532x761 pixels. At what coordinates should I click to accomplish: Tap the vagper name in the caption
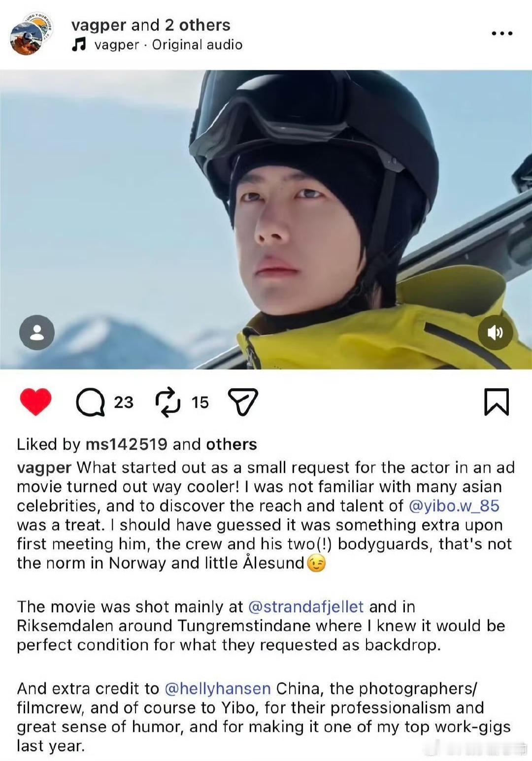point(44,467)
